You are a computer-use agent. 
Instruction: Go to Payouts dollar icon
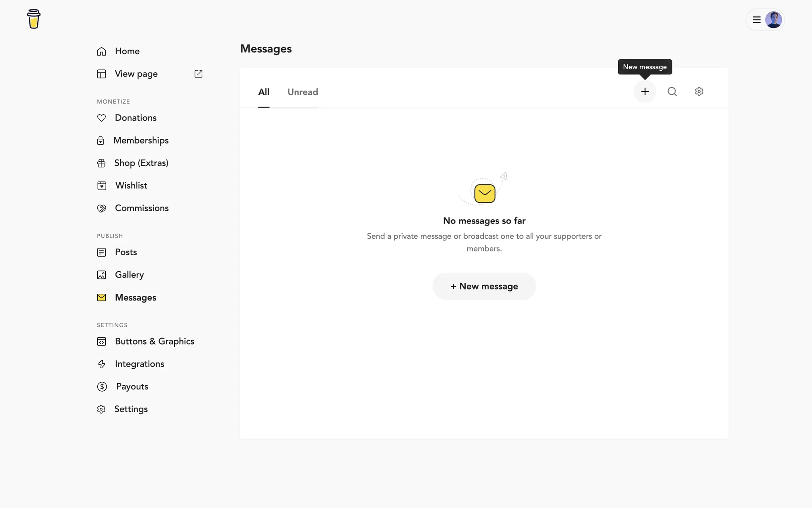click(x=102, y=387)
